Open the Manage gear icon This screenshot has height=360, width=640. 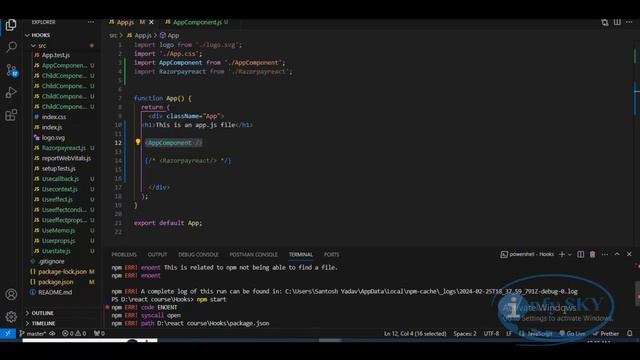point(11,316)
